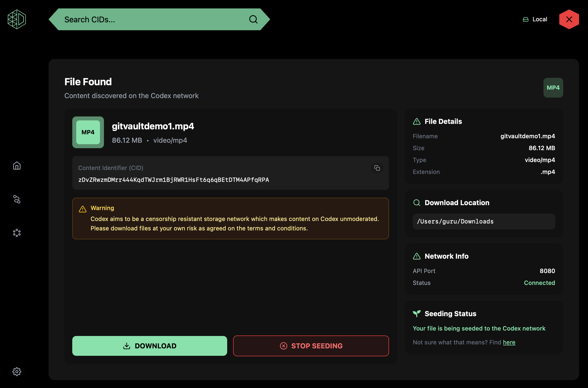Image resolution: width=588 pixels, height=388 pixels.
Task: Click the Filename value in File Details
Action: tap(528, 136)
